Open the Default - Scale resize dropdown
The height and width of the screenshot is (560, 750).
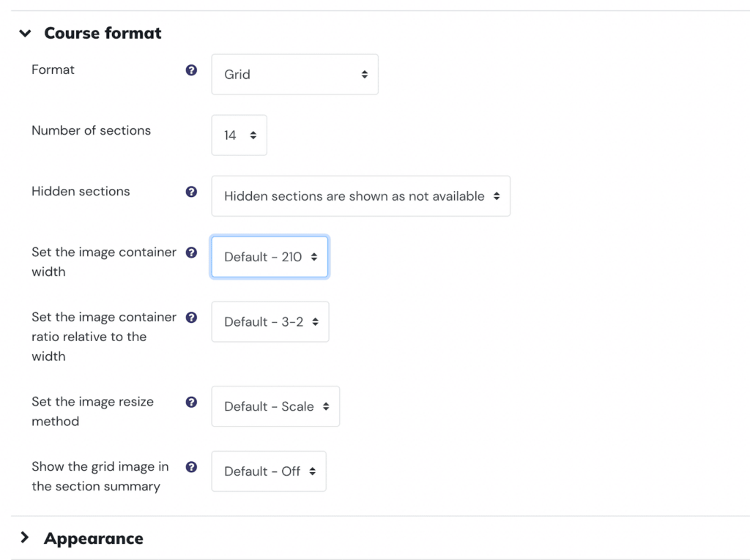(275, 406)
